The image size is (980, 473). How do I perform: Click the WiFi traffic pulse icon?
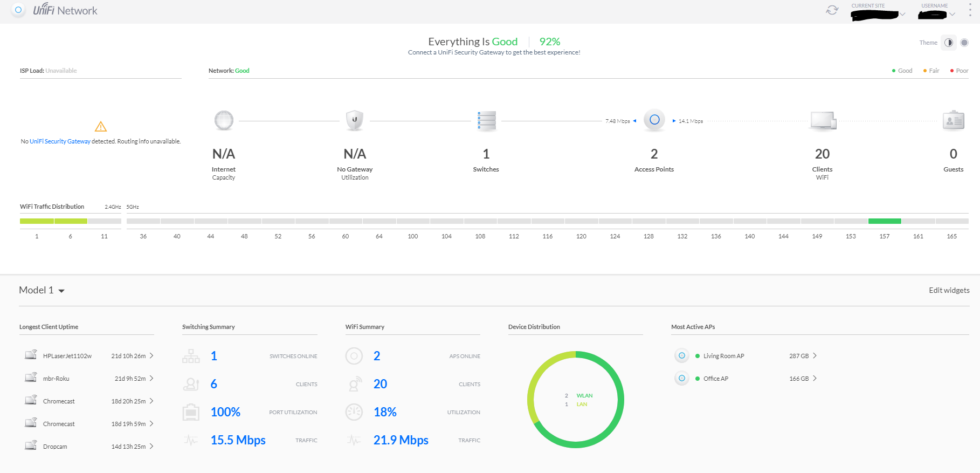[354, 440]
